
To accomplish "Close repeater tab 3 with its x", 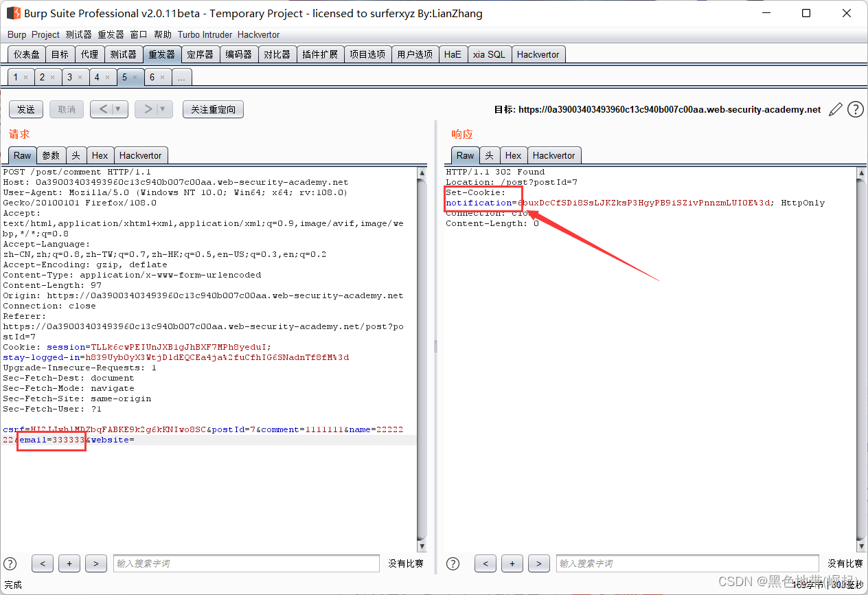I will pyautogui.click(x=80, y=78).
